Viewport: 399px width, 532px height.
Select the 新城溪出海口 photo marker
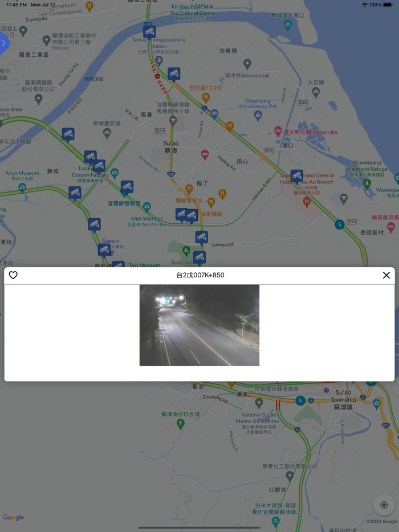pos(288,24)
